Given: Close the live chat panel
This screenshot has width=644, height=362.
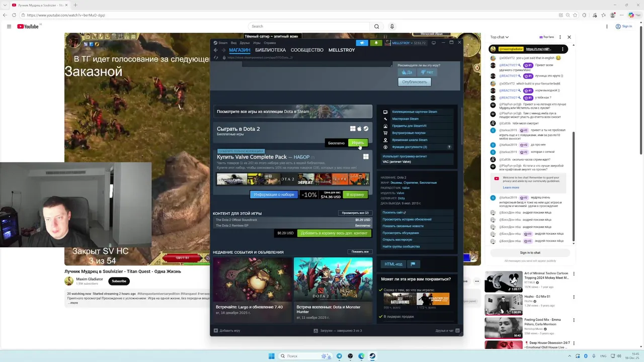Looking at the screenshot, I should point(569,37).
